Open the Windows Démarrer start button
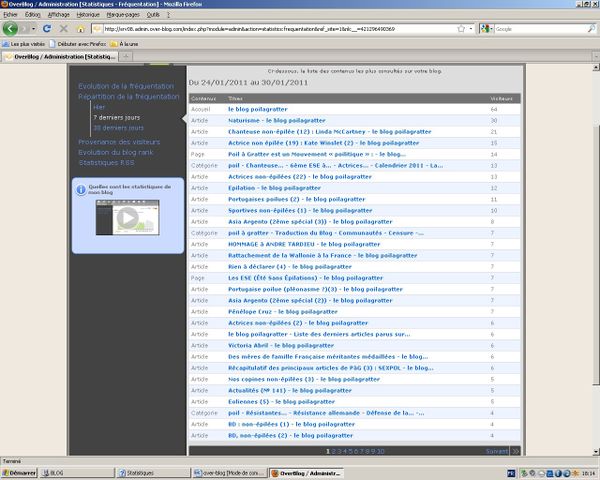Screen dimensions: 600x480 tap(19, 473)
